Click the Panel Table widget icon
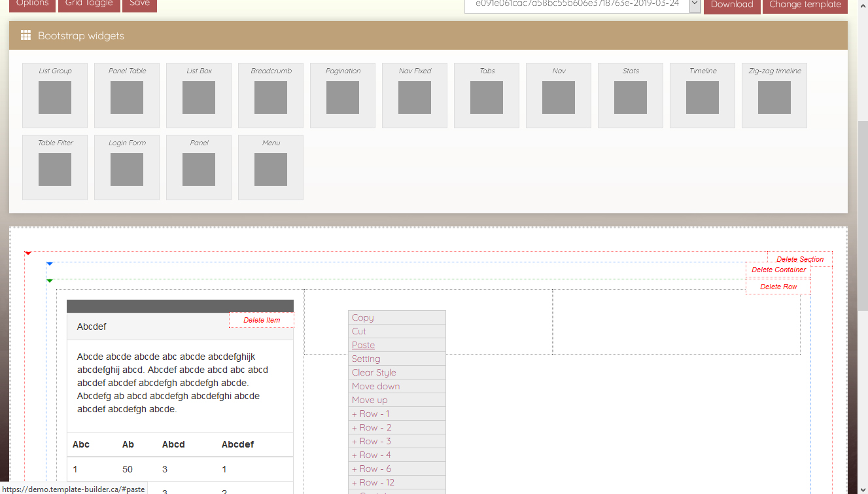Screen dimensions: 868x494 127,97
